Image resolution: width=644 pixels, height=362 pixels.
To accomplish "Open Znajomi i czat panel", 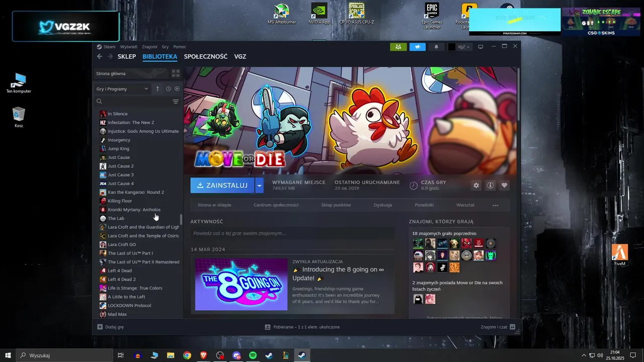I will point(498,327).
